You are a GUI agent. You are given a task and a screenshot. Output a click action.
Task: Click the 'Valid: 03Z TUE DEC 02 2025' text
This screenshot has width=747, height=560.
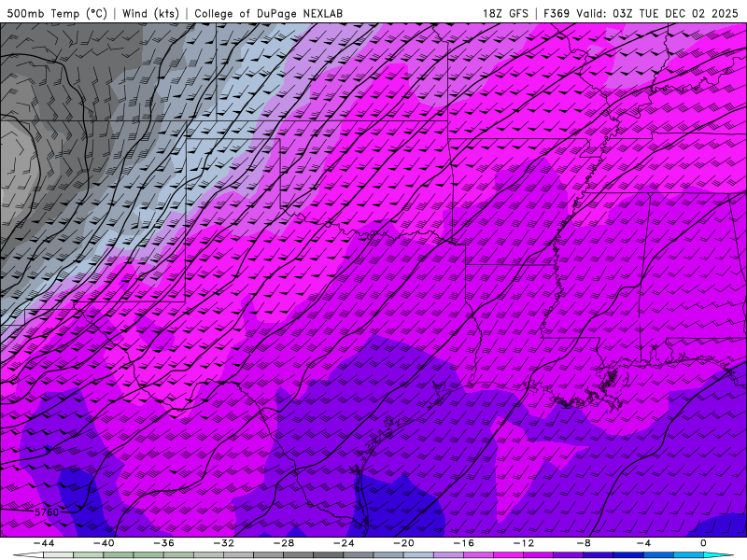[657, 13]
